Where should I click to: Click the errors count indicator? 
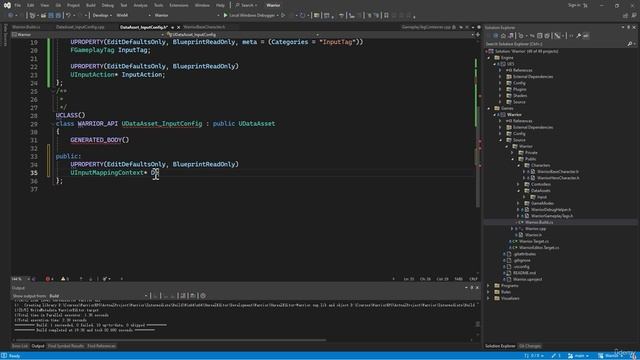point(49,279)
